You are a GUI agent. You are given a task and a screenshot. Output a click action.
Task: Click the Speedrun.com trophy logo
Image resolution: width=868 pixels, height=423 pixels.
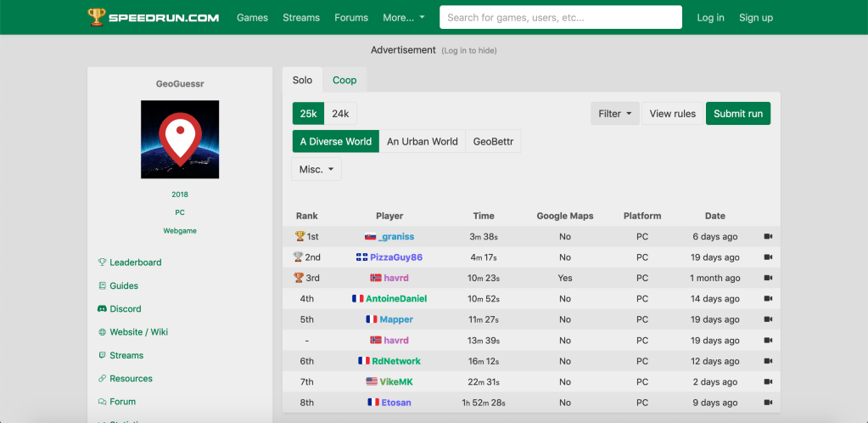[98, 17]
